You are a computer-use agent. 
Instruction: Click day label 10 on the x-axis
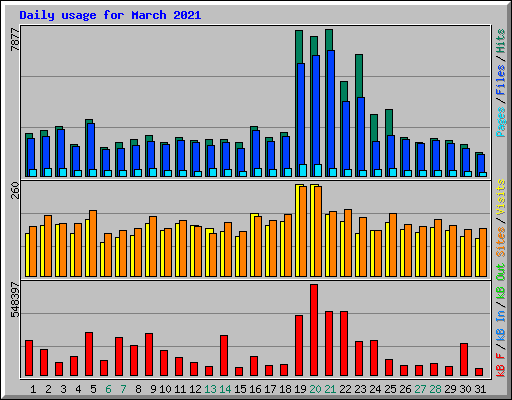coord(165,389)
